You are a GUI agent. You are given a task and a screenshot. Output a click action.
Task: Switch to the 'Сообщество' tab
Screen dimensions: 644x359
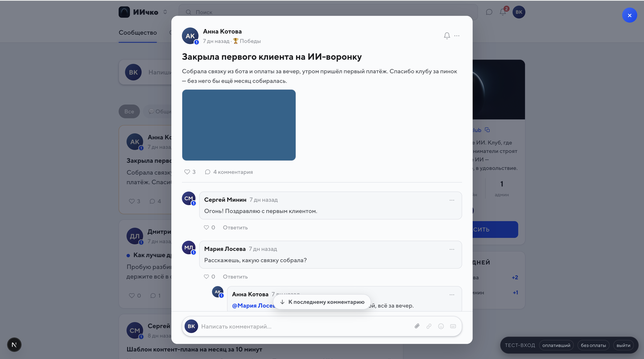(138, 33)
